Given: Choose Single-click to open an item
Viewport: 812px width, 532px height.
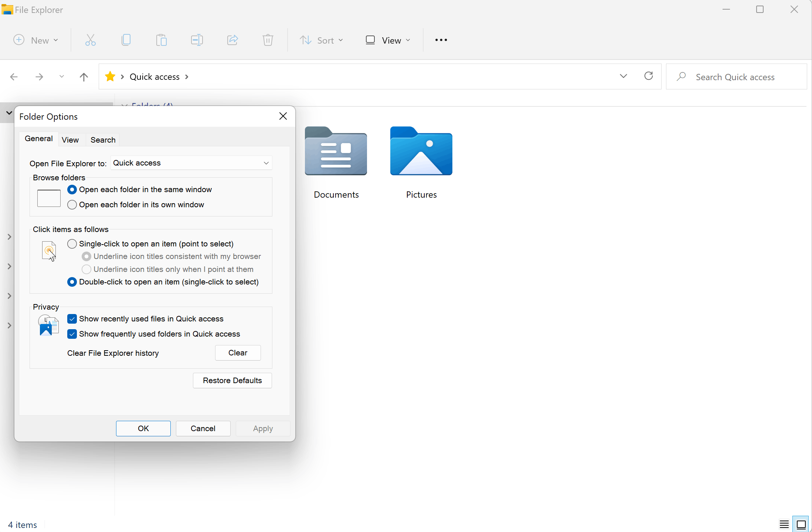Looking at the screenshot, I should 72,244.
